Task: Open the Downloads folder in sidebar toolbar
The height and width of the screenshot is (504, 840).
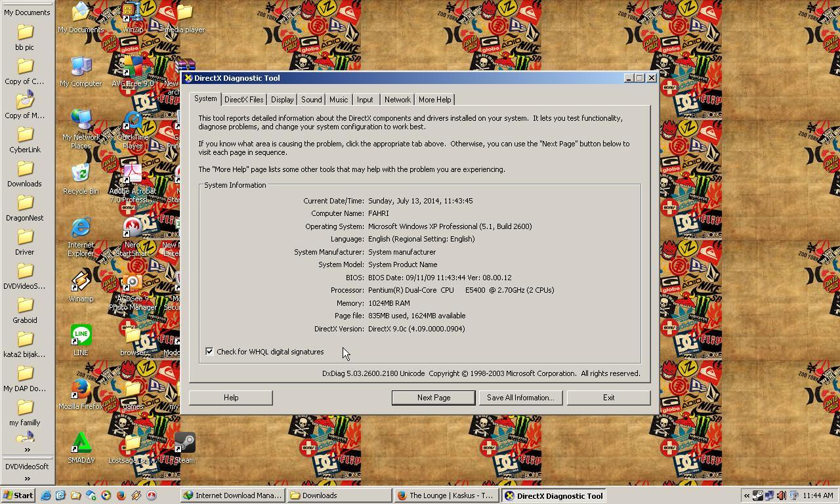Action: 25,173
